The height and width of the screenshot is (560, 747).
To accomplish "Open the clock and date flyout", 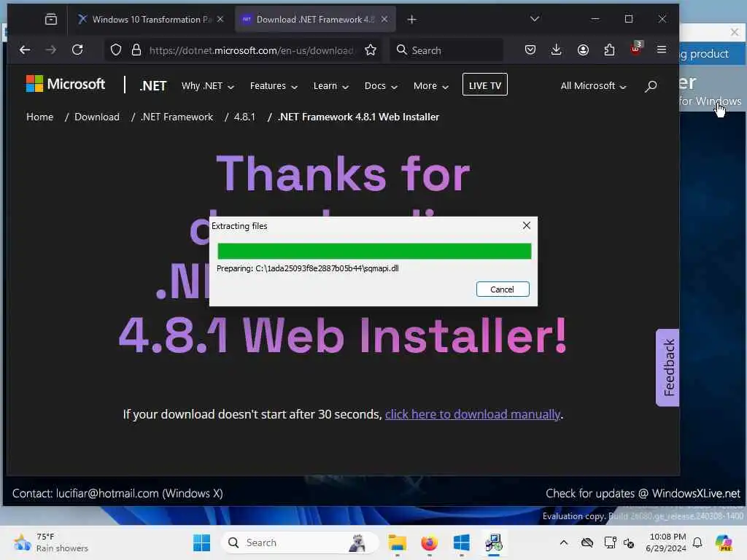I will [665, 542].
